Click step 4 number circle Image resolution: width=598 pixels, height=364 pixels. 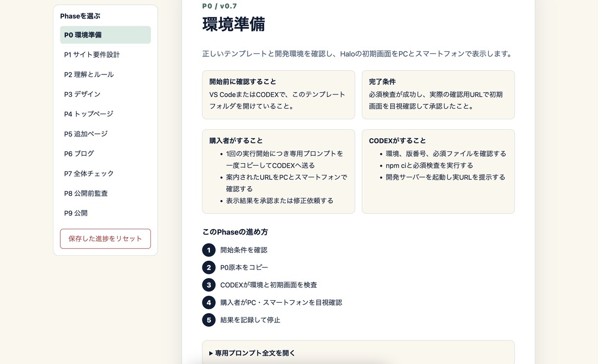click(209, 302)
